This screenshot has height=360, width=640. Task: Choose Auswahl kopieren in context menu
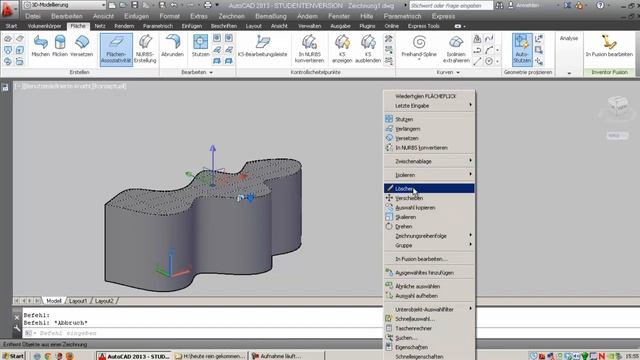429,207
